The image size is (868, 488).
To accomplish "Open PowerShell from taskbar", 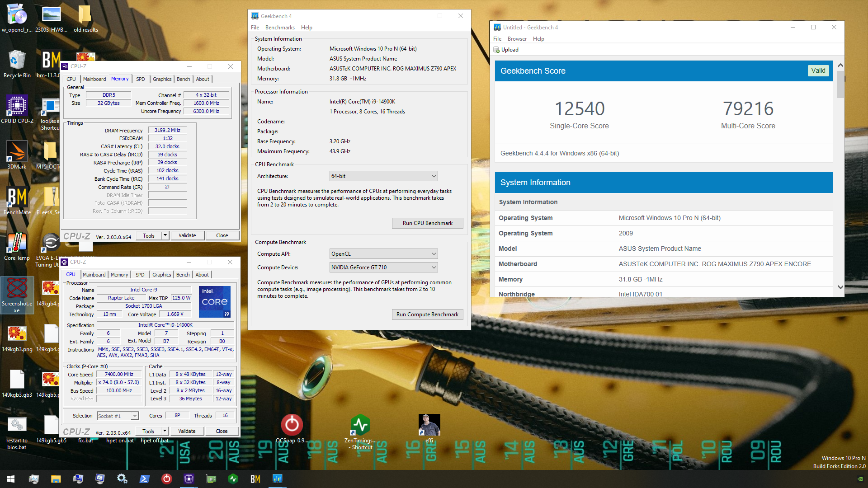I will pyautogui.click(x=144, y=479).
